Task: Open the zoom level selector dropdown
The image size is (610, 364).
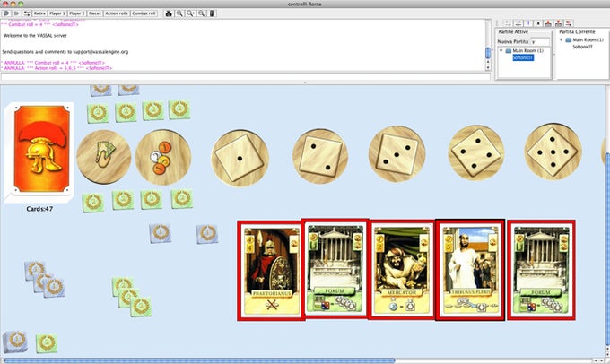Action: click(x=190, y=13)
